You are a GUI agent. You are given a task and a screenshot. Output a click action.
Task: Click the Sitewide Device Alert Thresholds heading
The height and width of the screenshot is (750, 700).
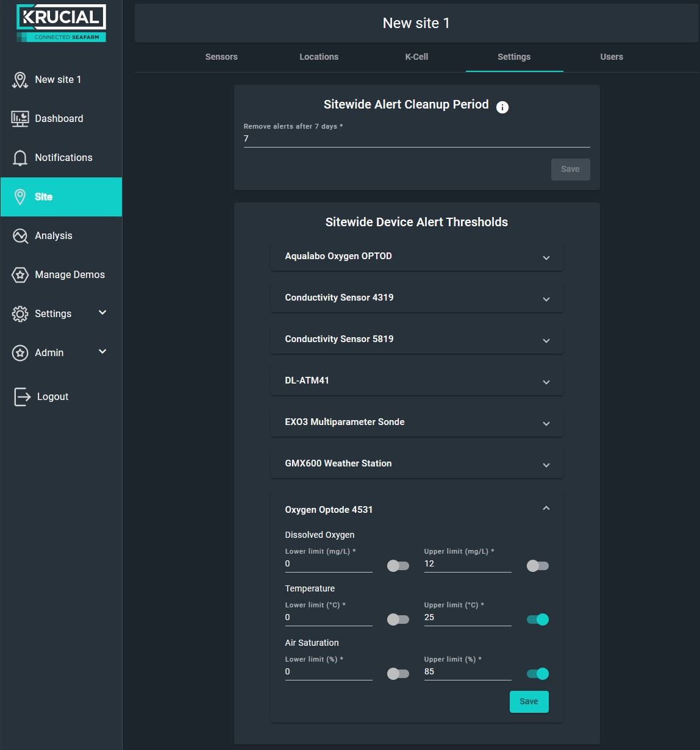(416, 223)
